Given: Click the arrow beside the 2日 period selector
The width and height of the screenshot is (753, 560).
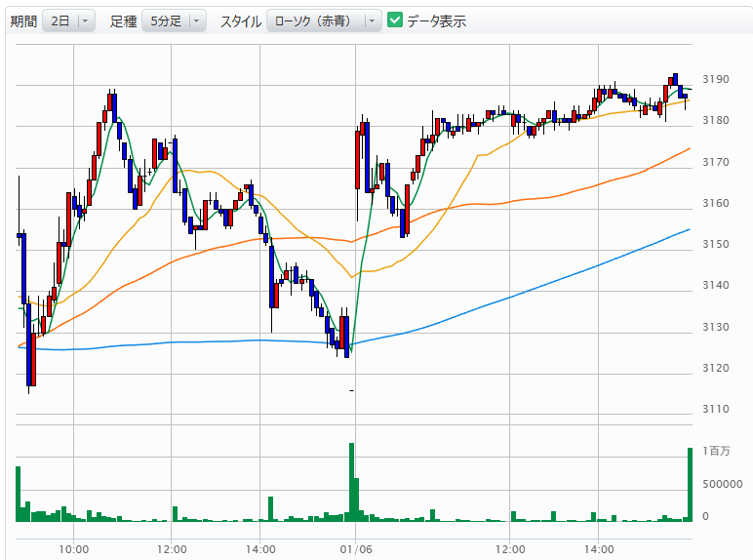Looking at the screenshot, I should coord(85,20).
